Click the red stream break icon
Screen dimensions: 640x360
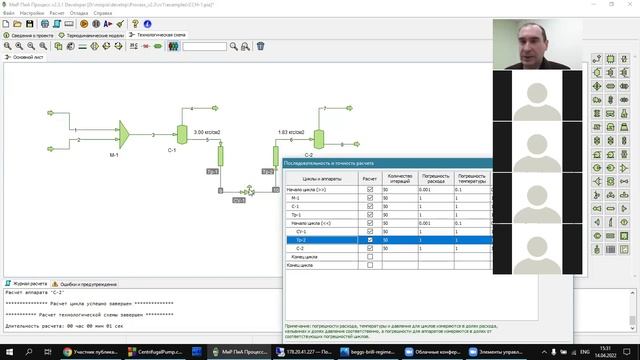pyautogui.click(x=146, y=46)
